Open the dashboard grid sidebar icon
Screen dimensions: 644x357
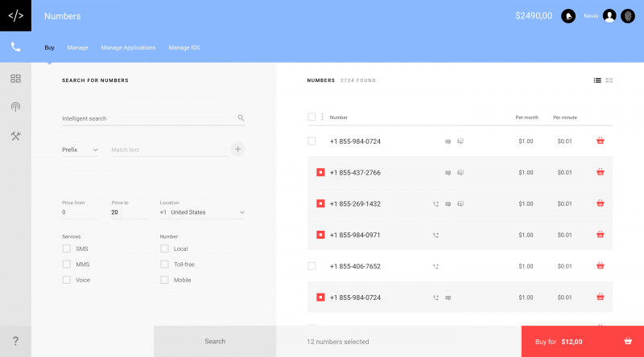[x=15, y=78]
